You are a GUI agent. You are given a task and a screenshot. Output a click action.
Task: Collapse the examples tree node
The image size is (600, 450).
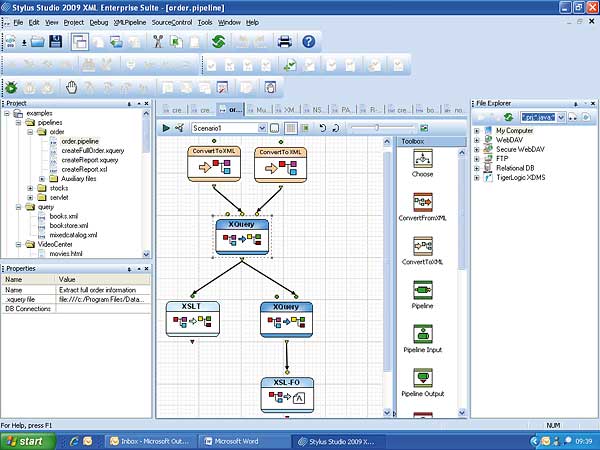click(x=7, y=113)
